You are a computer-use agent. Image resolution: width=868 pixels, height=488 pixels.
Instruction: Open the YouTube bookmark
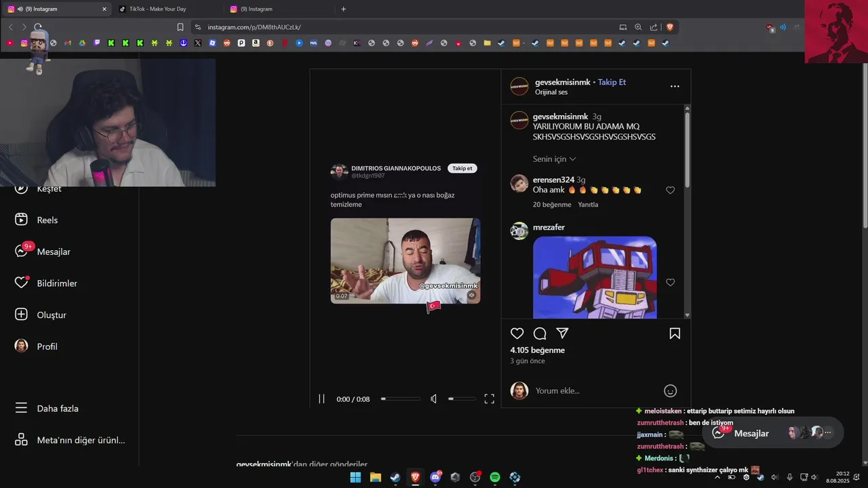tap(9, 43)
